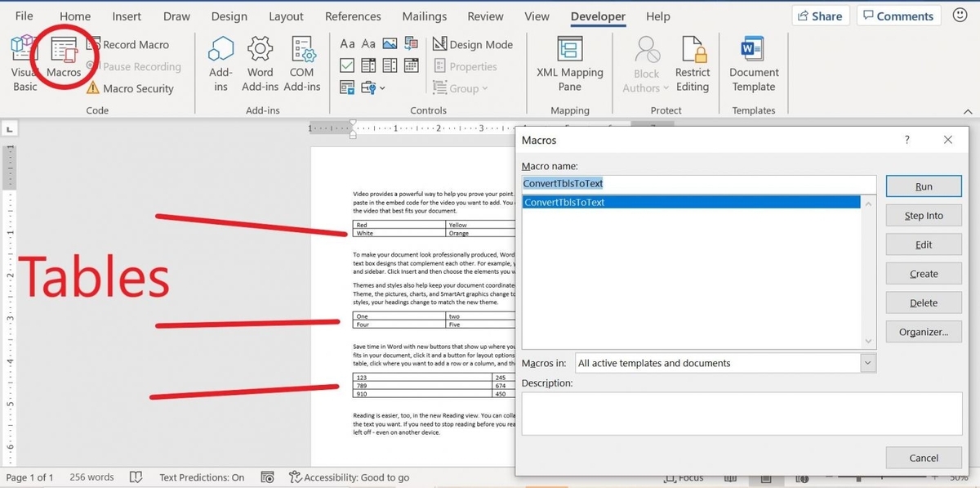980x488 pixels.
Task: Enable Focus mode in status bar
Action: point(684,477)
